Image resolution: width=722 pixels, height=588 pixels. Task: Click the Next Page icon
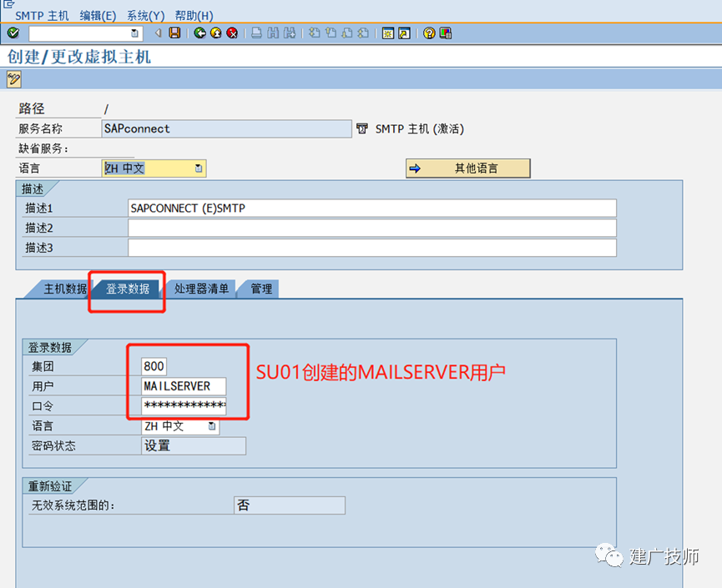click(347, 33)
